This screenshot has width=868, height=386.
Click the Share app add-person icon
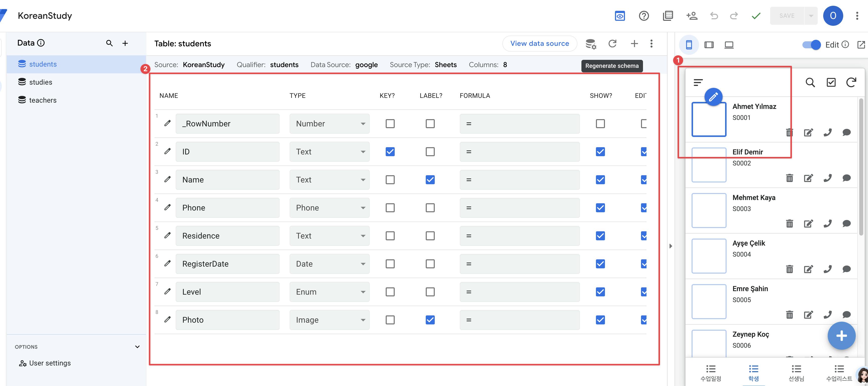pyautogui.click(x=692, y=16)
